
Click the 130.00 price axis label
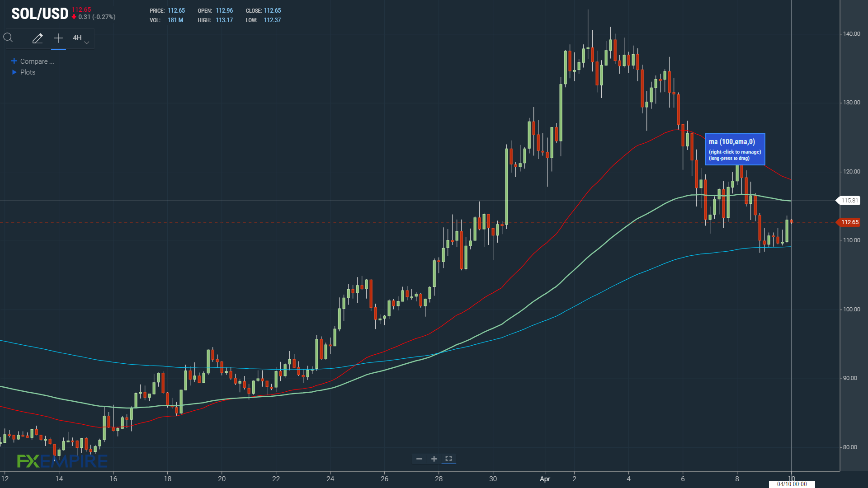click(851, 103)
